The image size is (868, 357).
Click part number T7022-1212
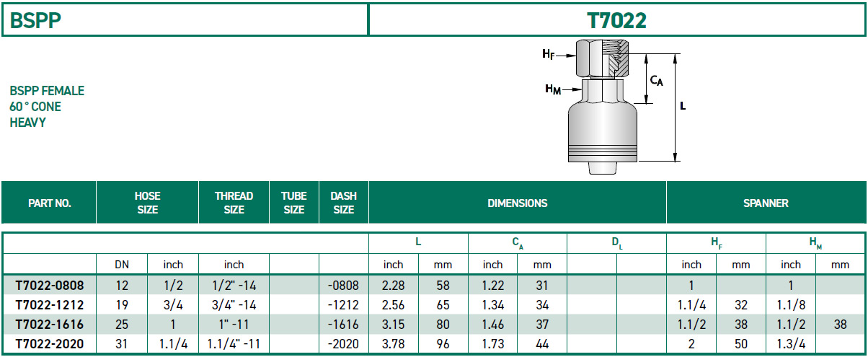tap(49, 305)
